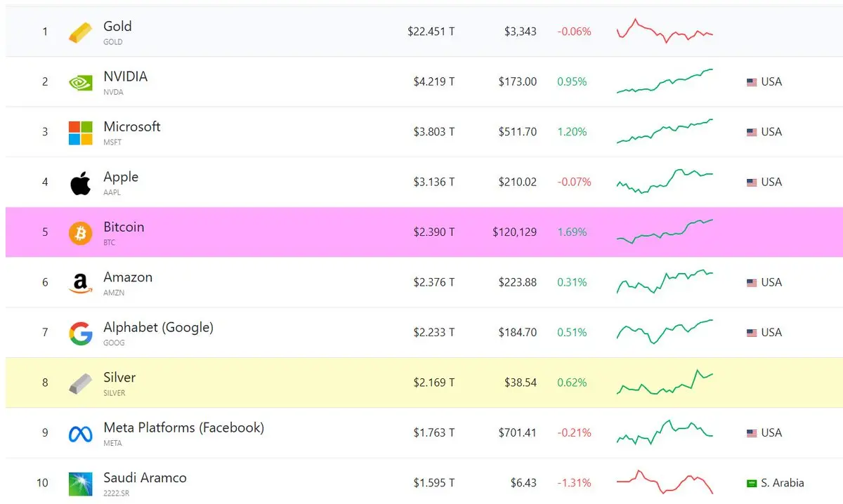Click the NVIDIA price sparkline chart
The image size is (843, 504).
[x=665, y=81]
